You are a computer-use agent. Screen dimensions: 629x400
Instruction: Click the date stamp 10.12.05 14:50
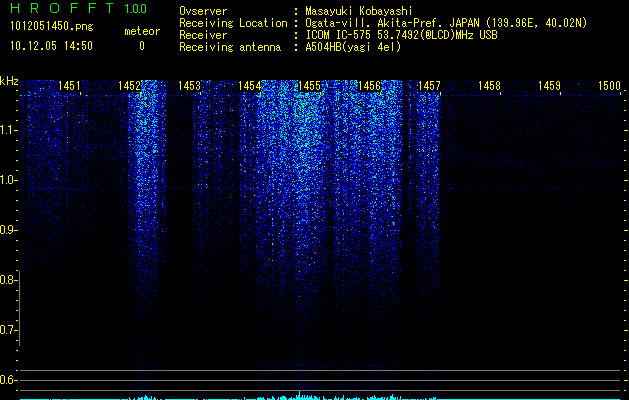tap(51, 46)
